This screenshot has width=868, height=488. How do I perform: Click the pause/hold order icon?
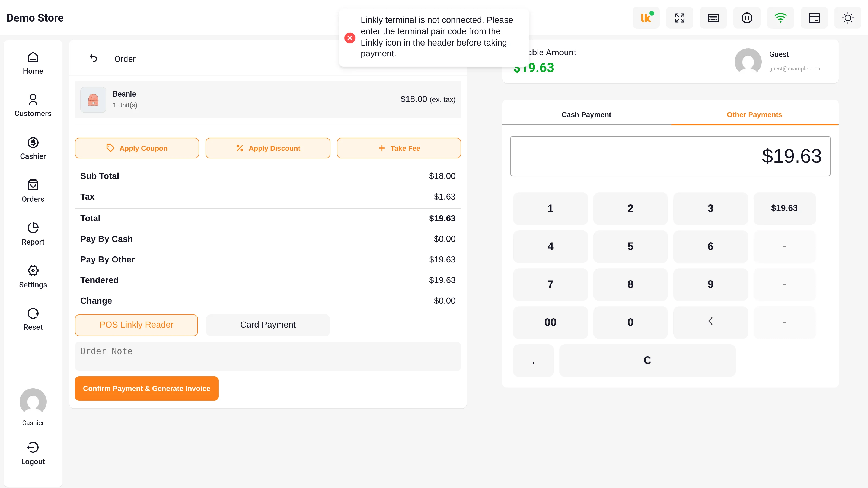click(747, 18)
